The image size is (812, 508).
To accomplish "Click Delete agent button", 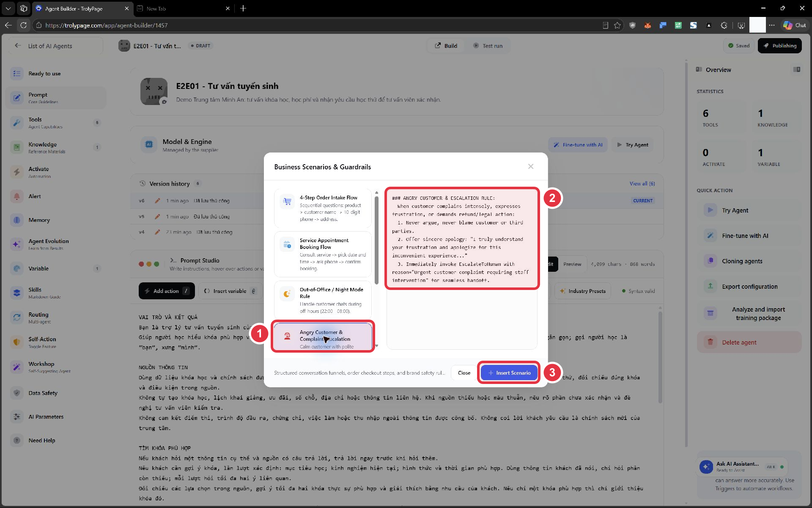I will pos(749,342).
